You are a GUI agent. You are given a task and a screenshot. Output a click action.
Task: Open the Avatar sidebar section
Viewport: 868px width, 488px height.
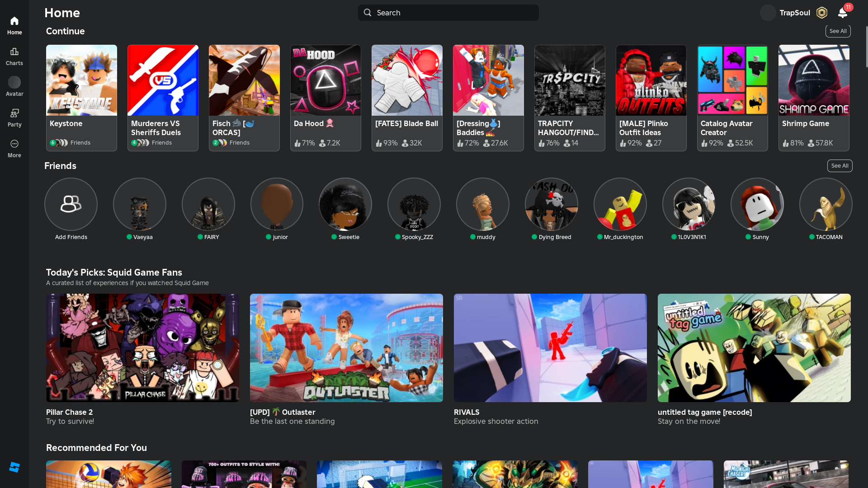pyautogui.click(x=14, y=86)
